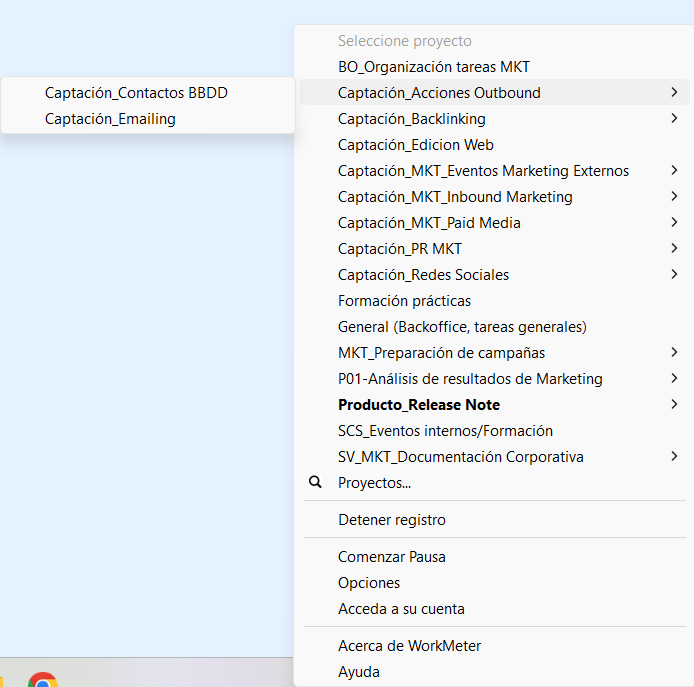694x687 pixels.
Task: Expand the Captación_Redes Sociales submenu arrow
Action: tap(674, 275)
